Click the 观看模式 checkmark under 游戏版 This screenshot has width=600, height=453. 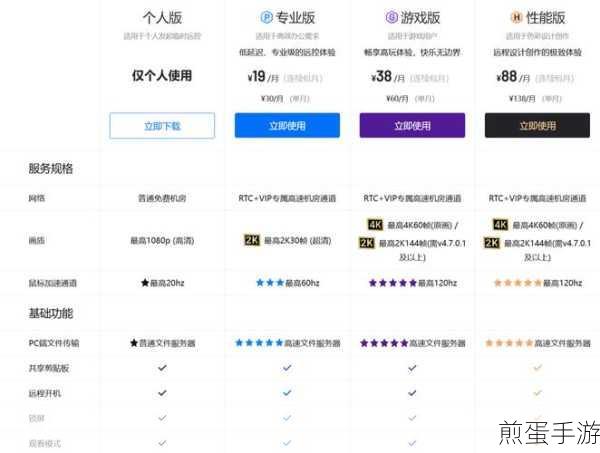coord(412,443)
